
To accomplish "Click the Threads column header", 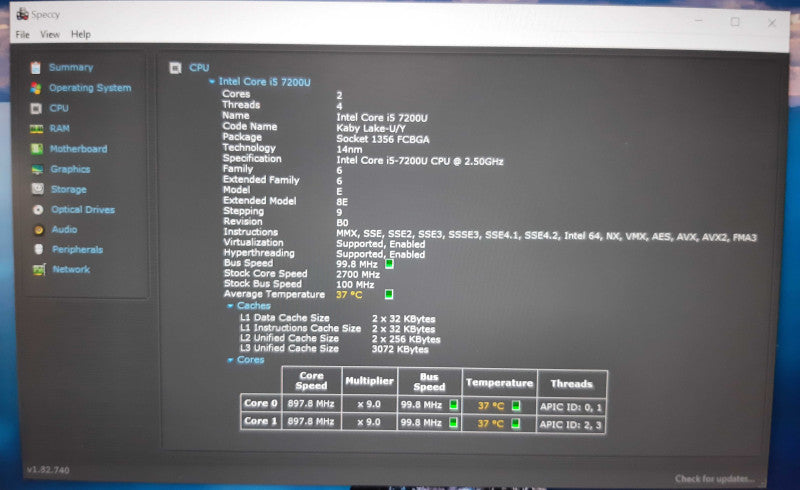I will pyautogui.click(x=571, y=384).
